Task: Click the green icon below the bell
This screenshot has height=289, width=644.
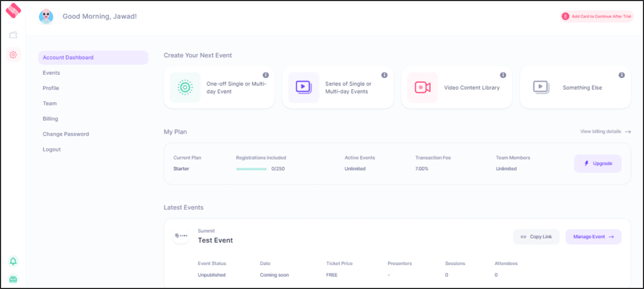Action: 13,280
